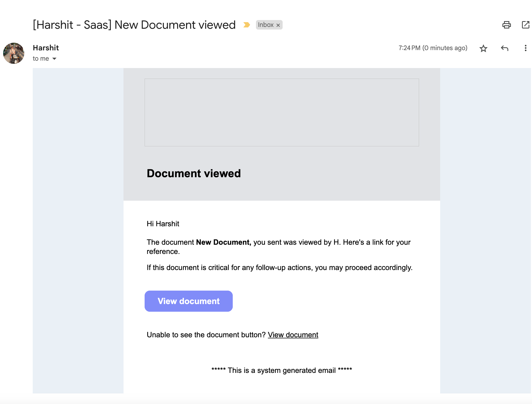Print this email with the printer icon
Screen dimensions: 532x404
click(506, 25)
